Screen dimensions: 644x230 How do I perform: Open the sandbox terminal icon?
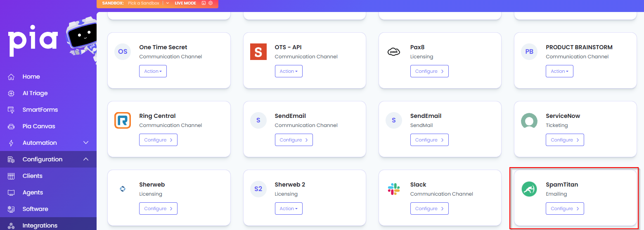tap(204, 3)
